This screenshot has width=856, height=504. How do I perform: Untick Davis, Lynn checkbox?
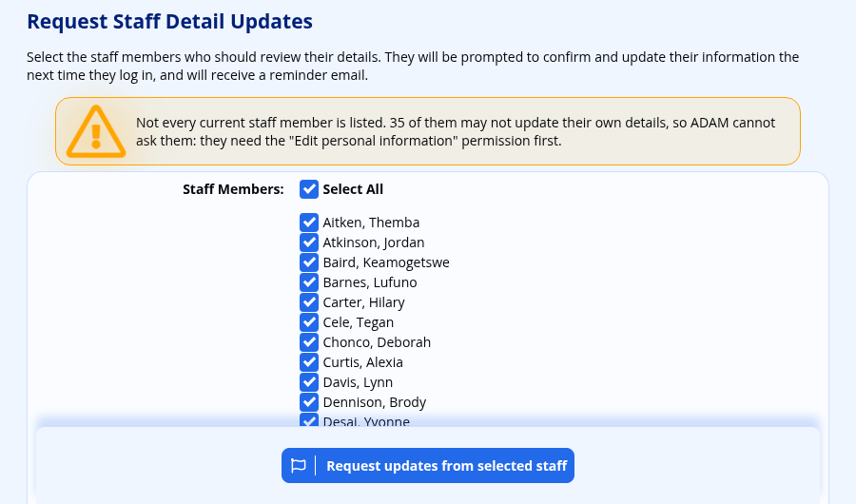[309, 382]
